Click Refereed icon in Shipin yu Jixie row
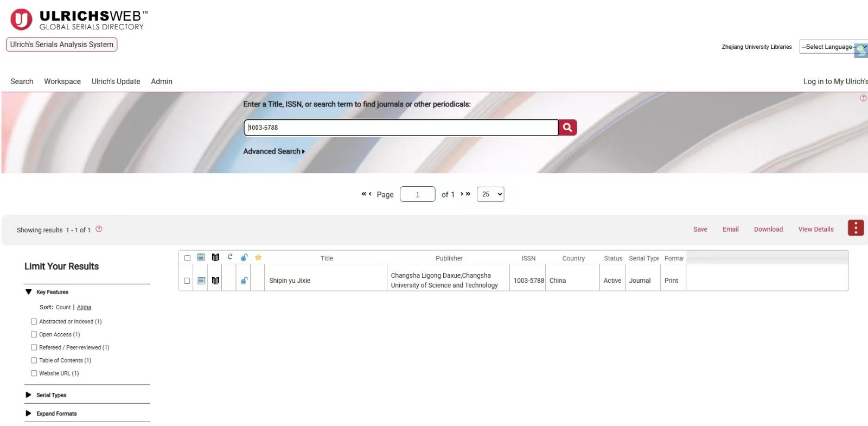Viewport: 868px width, 426px height. click(x=215, y=281)
